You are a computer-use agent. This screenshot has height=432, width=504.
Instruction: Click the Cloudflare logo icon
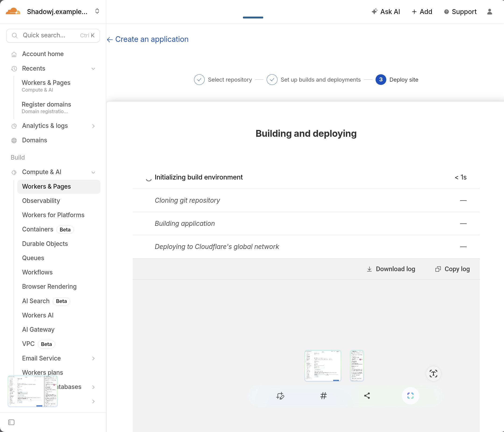13,11
